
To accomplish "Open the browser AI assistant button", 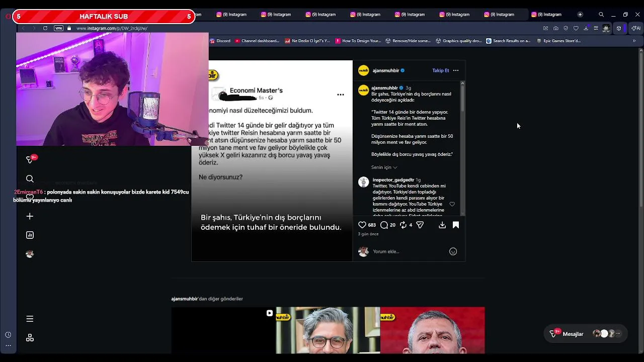I will 636,28.
